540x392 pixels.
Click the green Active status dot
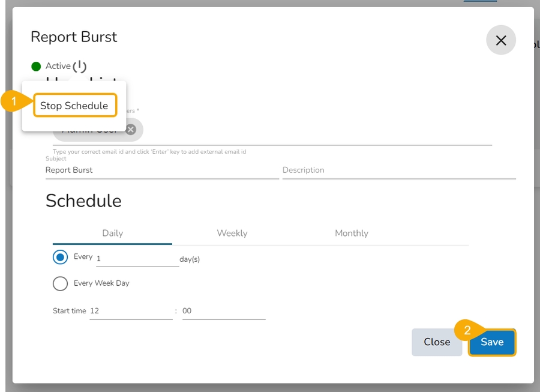point(36,66)
